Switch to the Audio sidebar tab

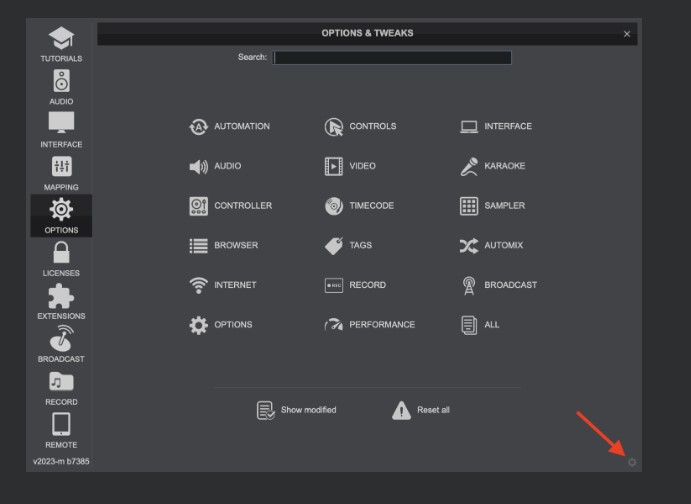tap(61, 87)
